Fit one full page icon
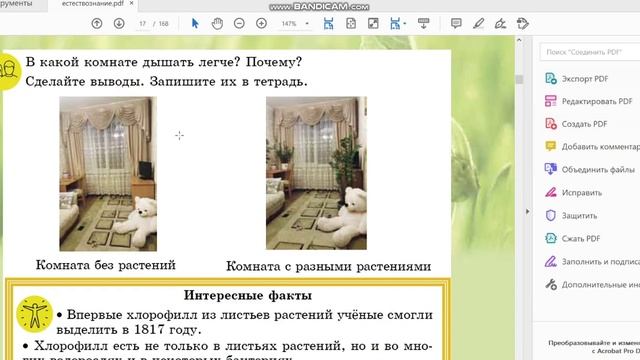640x360 pixels. click(x=351, y=24)
